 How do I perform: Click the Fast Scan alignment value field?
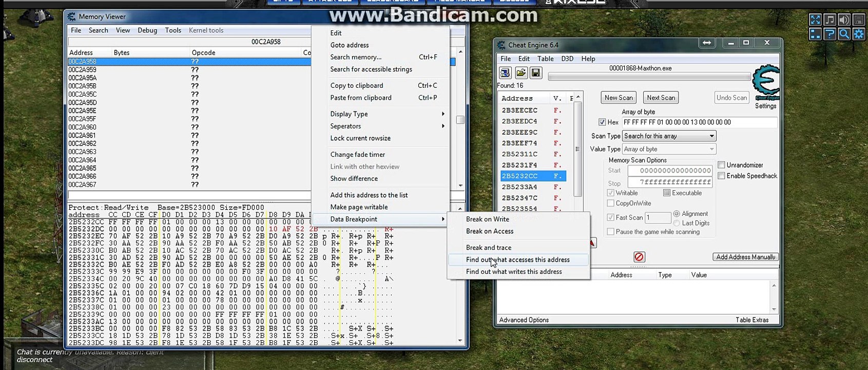pyautogui.click(x=658, y=217)
